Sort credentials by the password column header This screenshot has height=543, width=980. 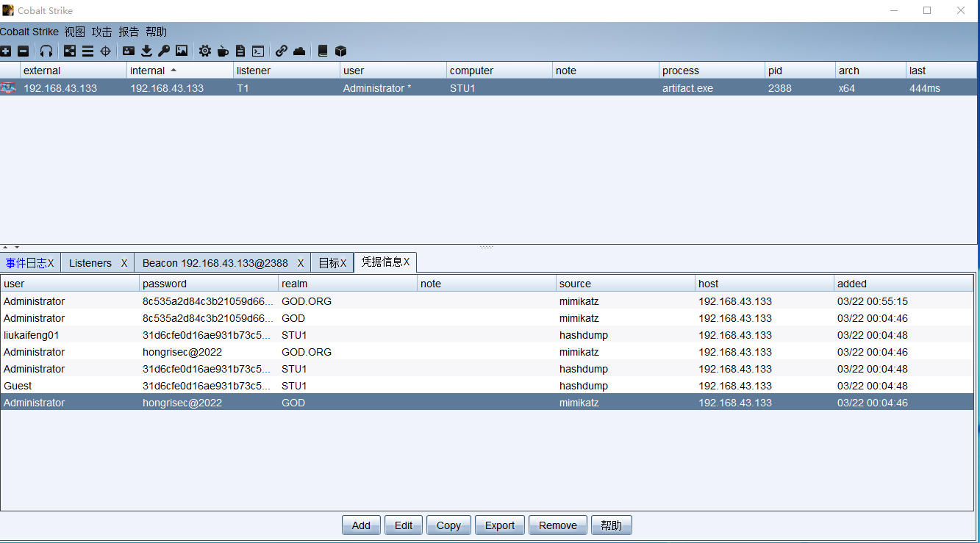[209, 284]
